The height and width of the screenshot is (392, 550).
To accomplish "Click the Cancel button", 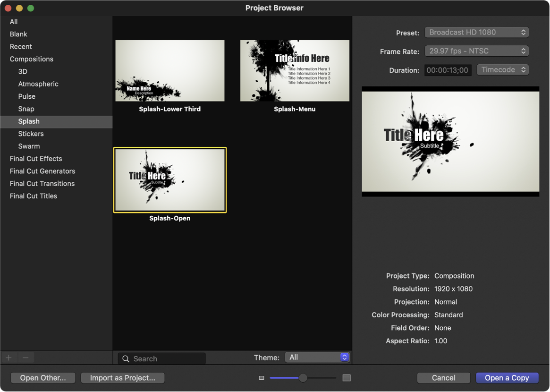I will (443, 378).
